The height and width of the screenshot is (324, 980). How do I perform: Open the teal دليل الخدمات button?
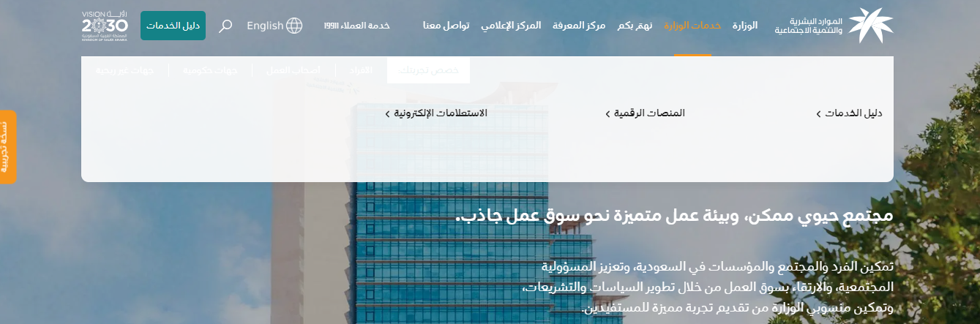173,26
